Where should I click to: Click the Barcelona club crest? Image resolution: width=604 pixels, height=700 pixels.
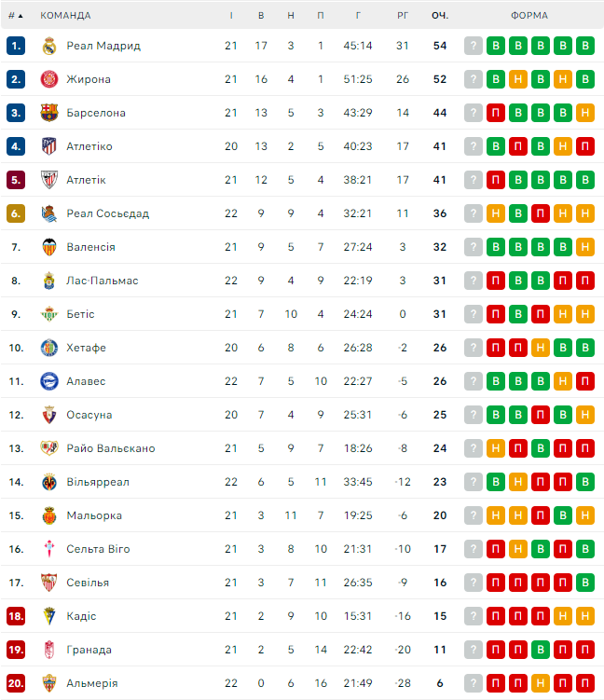49,113
